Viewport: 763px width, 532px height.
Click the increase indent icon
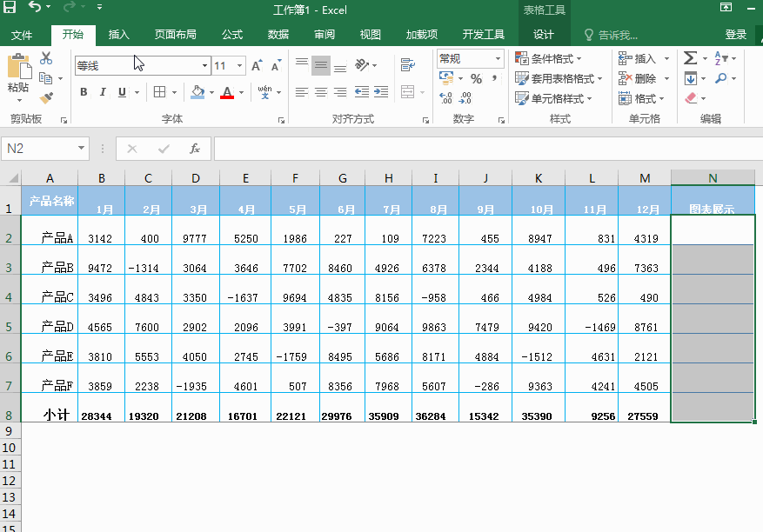[x=381, y=92]
